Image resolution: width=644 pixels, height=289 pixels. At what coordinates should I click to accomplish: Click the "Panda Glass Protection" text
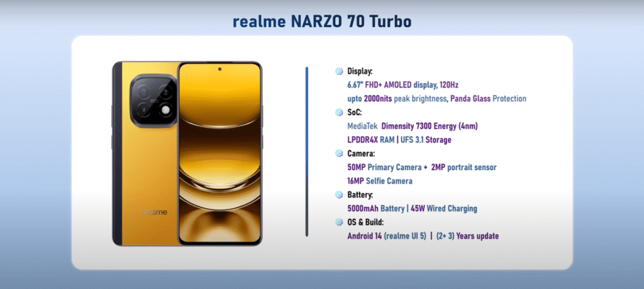click(488, 99)
